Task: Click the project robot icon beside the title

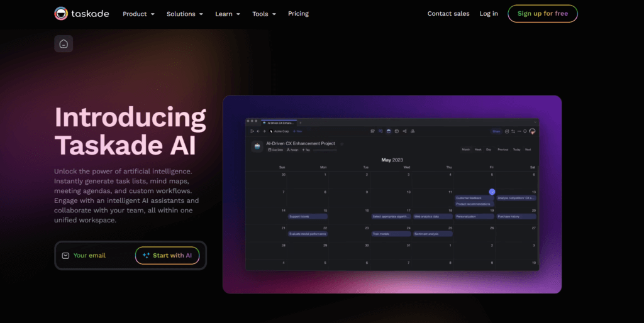Action: [257, 146]
